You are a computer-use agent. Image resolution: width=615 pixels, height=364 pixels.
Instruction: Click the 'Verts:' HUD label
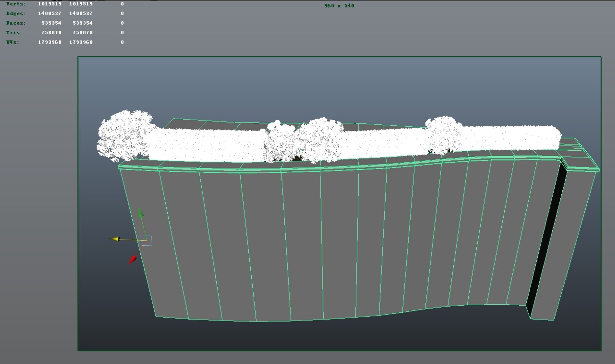point(16,4)
